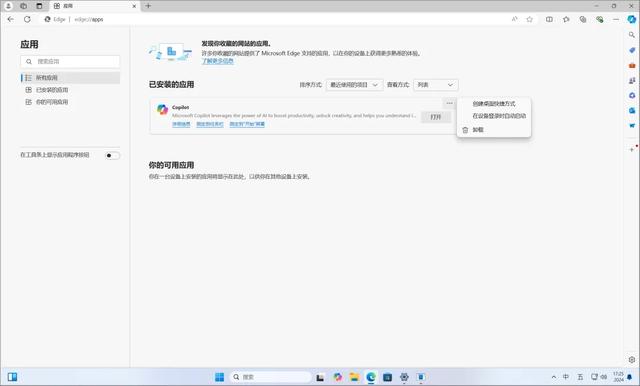The height and width of the screenshot is (386, 640).
Task: Click the 打开 button for Copilot
Action: click(436, 117)
